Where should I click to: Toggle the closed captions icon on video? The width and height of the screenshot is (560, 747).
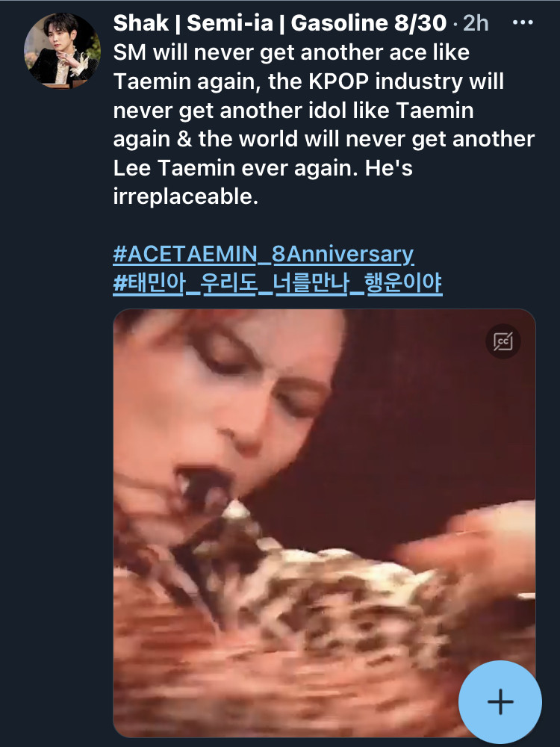click(x=503, y=341)
